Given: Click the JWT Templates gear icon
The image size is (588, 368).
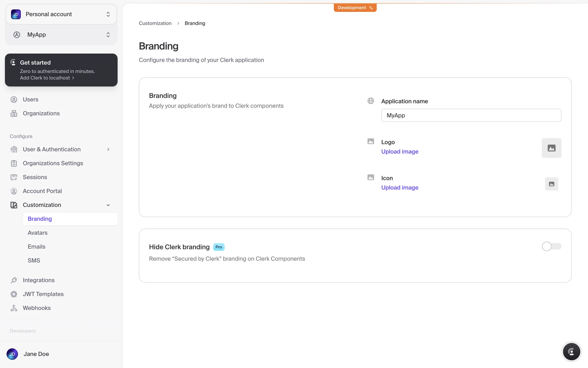Looking at the screenshot, I should [x=14, y=294].
